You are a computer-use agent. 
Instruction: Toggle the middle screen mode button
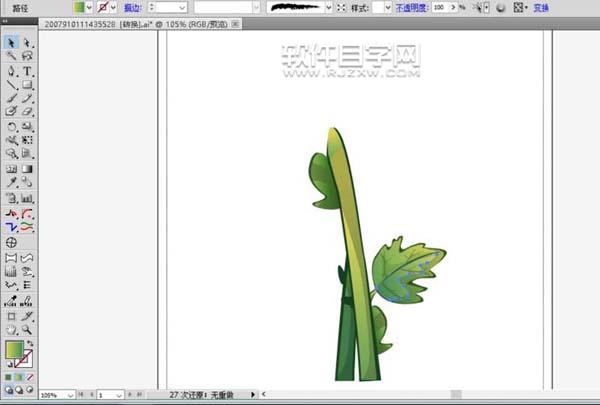19,390
